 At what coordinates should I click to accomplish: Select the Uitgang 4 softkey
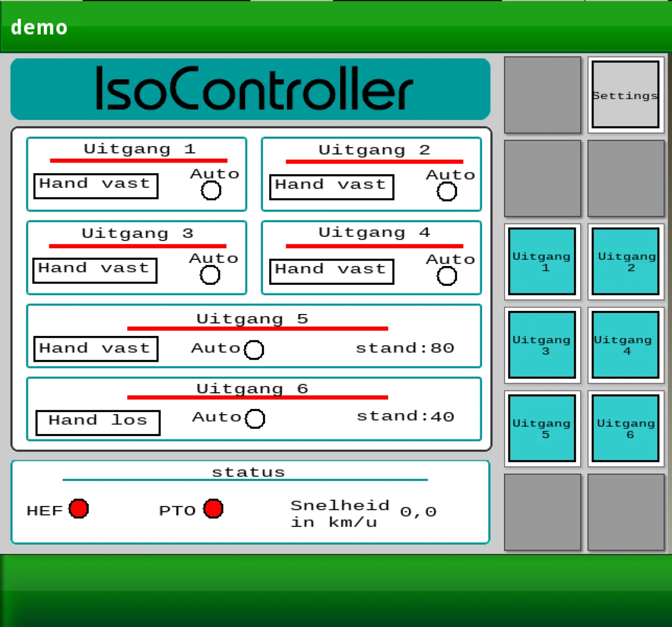(625, 345)
